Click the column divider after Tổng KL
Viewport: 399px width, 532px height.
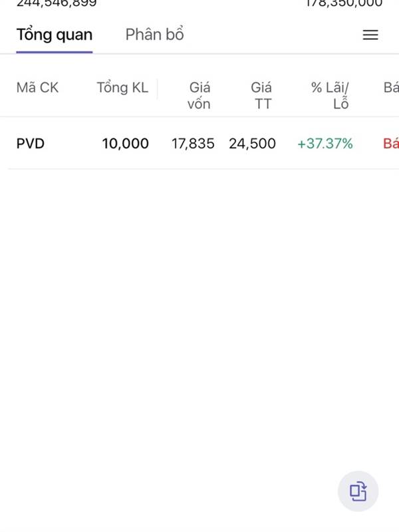click(158, 88)
